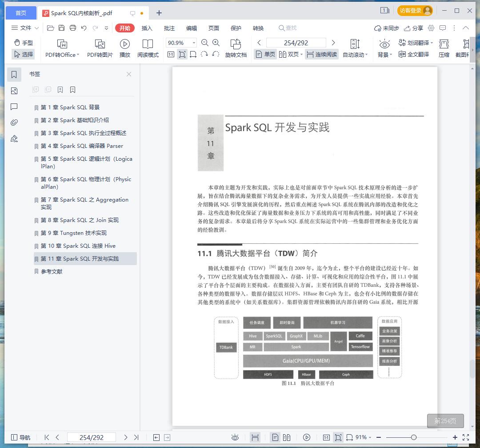This screenshot has width=480, height=448.
Task: Show the bookmark panel in the sidebar
Action: tap(14, 75)
